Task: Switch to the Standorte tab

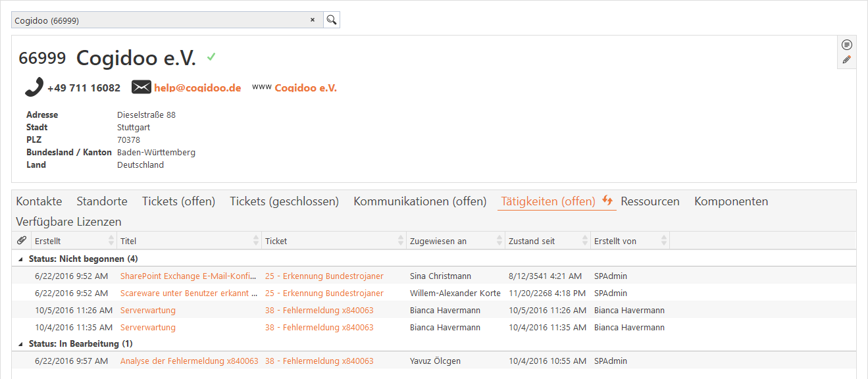Action: [102, 201]
